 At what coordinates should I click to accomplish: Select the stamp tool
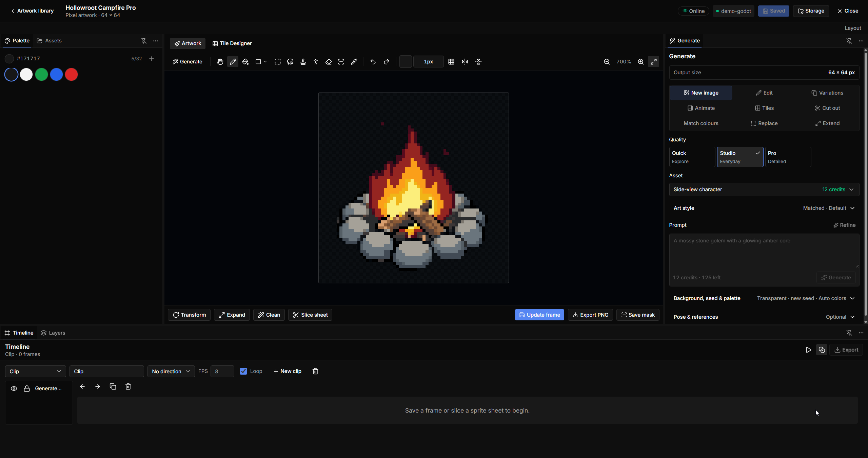[x=303, y=62]
